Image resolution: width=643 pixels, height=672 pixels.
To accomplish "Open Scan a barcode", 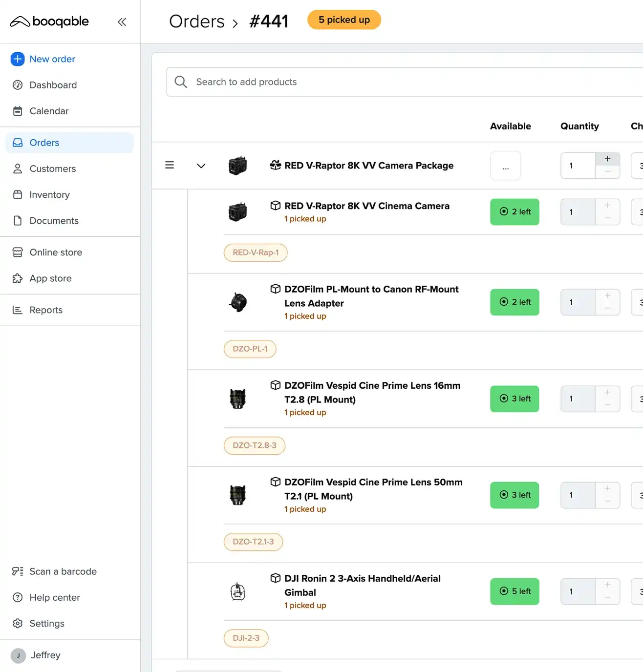I will pyautogui.click(x=63, y=571).
